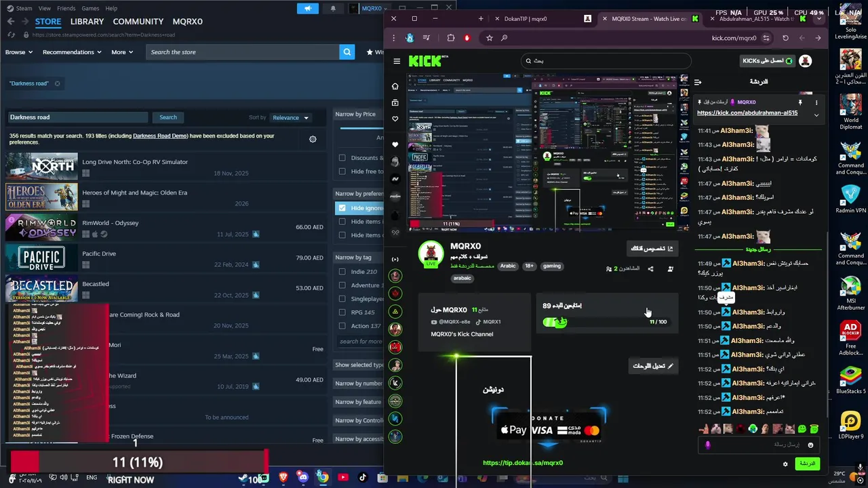This screenshot has width=868, height=488.
Task: Open Steam notifications bell icon
Action: tap(333, 9)
